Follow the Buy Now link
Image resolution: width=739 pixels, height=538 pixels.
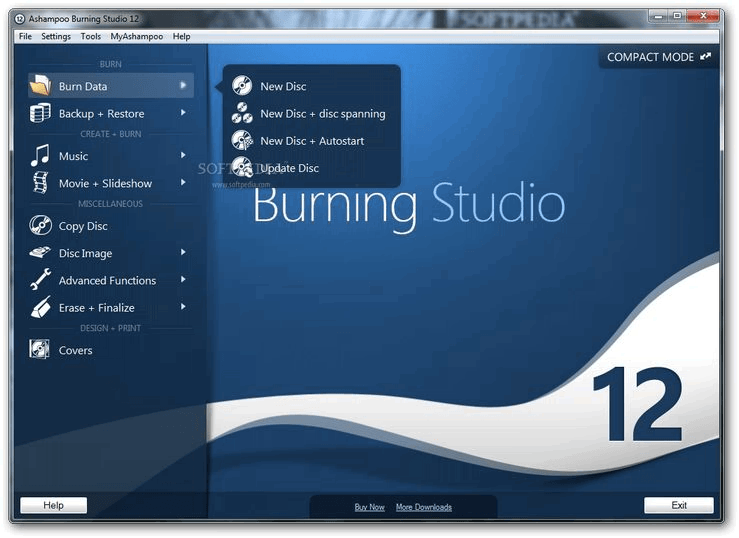point(370,507)
